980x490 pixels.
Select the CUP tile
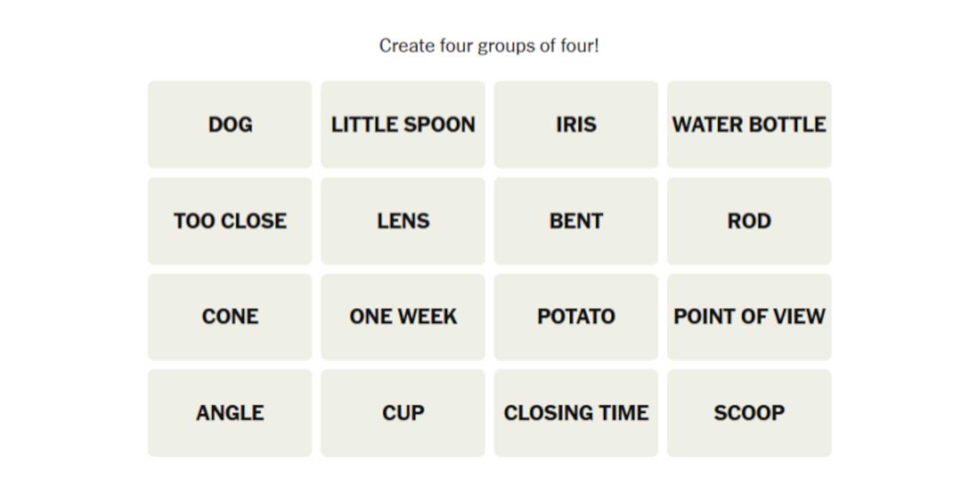403,413
